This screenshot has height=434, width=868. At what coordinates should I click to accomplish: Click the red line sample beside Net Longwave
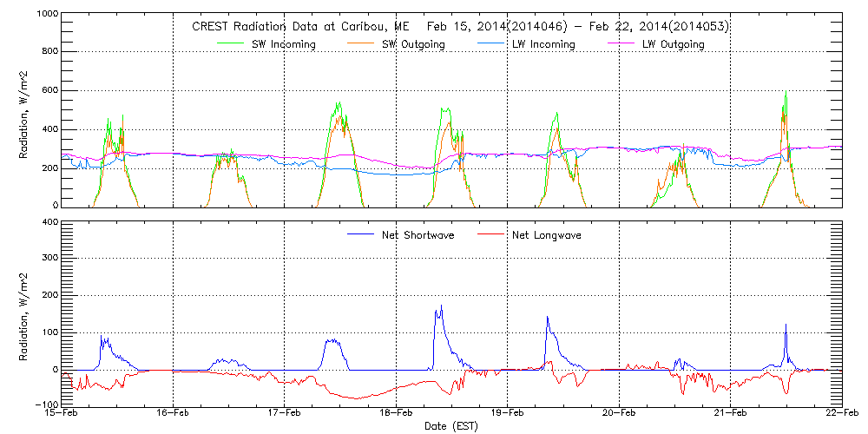click(x=495, y=235)
